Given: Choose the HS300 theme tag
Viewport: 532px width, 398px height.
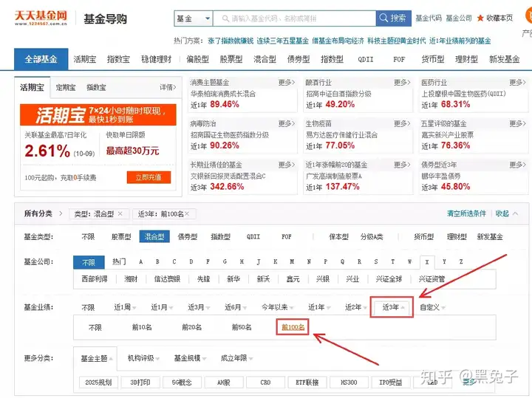Looking at the screenshot, I should tap(349, 382).
